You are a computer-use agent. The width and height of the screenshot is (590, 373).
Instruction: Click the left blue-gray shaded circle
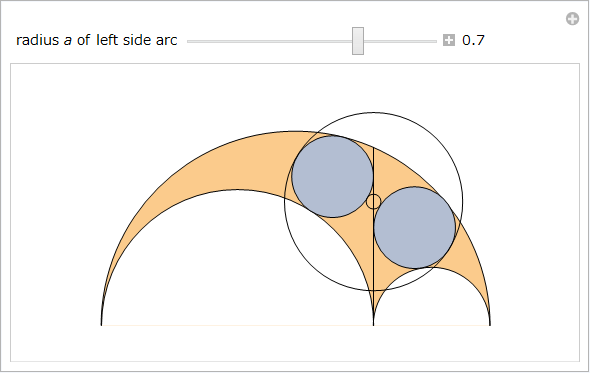click(333, 177)
